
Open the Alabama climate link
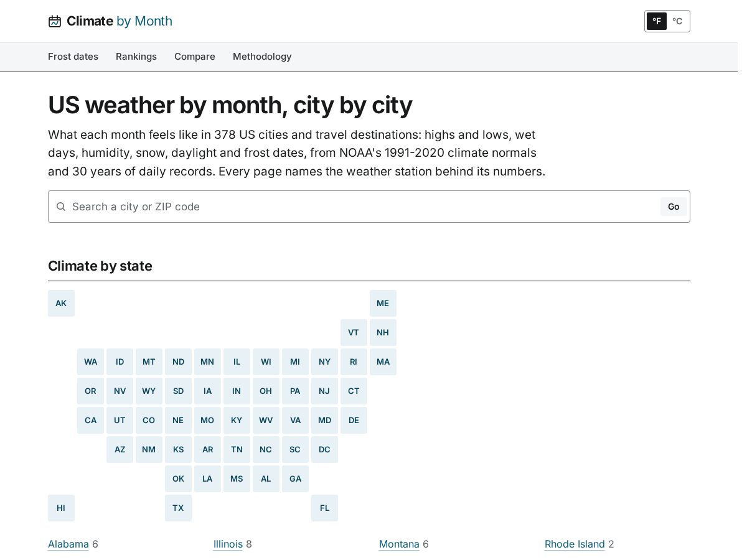tap(68, 544)
